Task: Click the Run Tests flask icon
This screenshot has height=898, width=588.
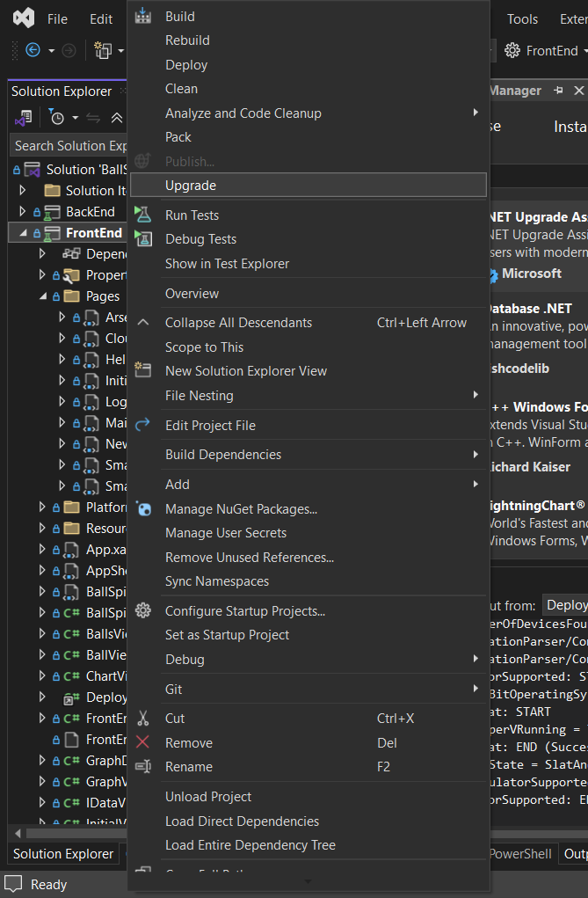Action: tap(143, 215)
